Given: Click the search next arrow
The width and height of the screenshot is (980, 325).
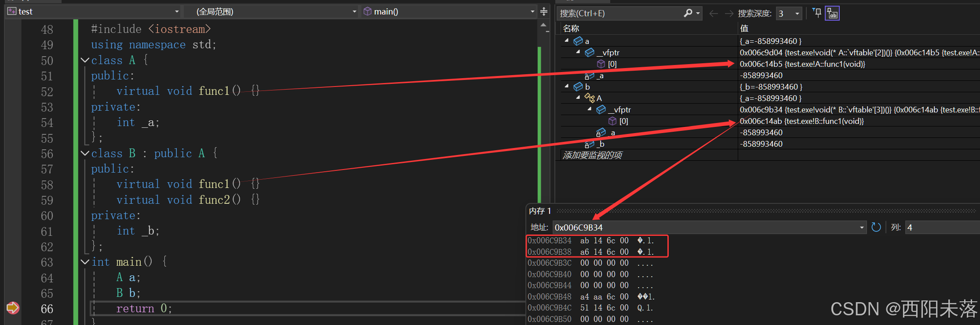Looking at the screenshot, I should [x=729, y=14].
